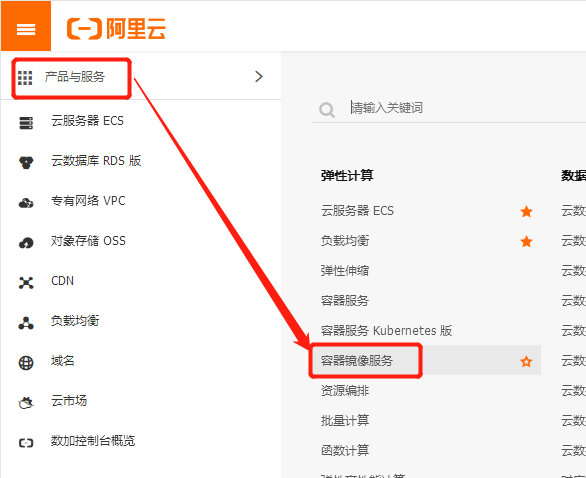Open 云市场 from the sidebar
586x478 pixels.
[69, 401]
